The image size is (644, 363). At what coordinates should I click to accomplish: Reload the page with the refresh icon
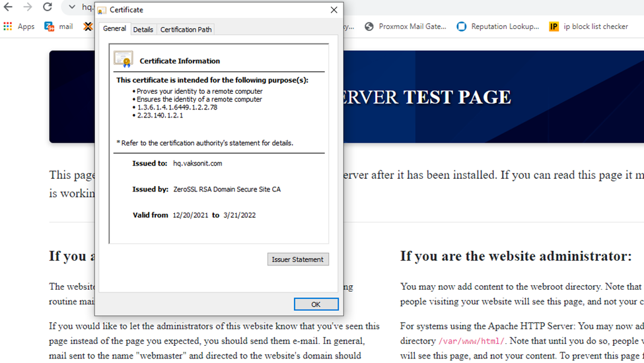pos(48,7)
